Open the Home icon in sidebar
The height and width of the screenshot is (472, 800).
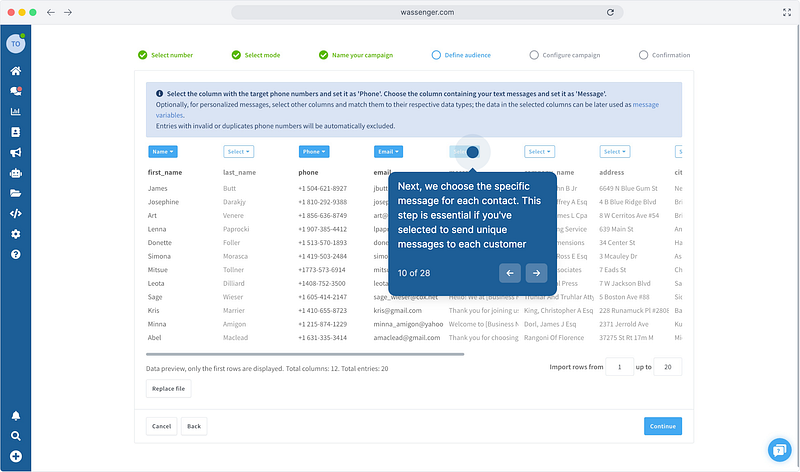[x=16, y=71]
